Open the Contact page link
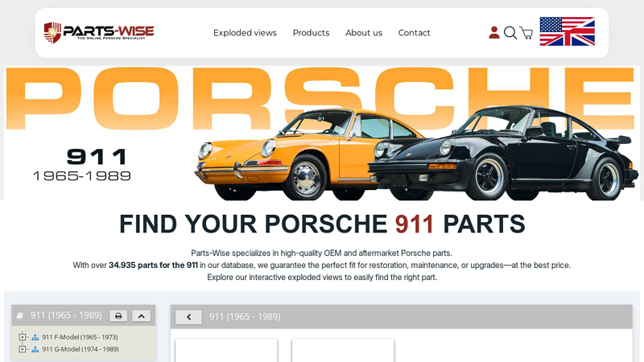 pos(414,33)
